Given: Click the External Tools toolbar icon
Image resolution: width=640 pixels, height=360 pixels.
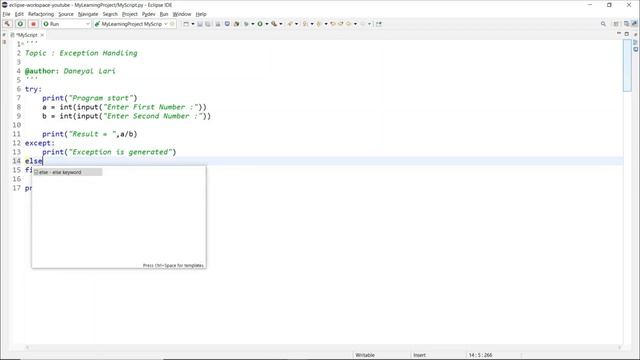Looking at the screenshot, I should point(274,24).
